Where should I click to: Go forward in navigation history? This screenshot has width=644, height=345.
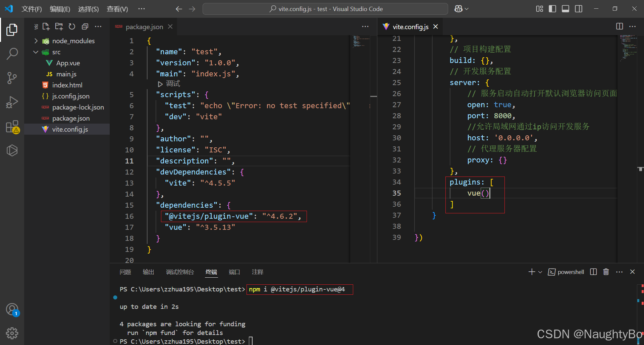[x=192, y=9]
